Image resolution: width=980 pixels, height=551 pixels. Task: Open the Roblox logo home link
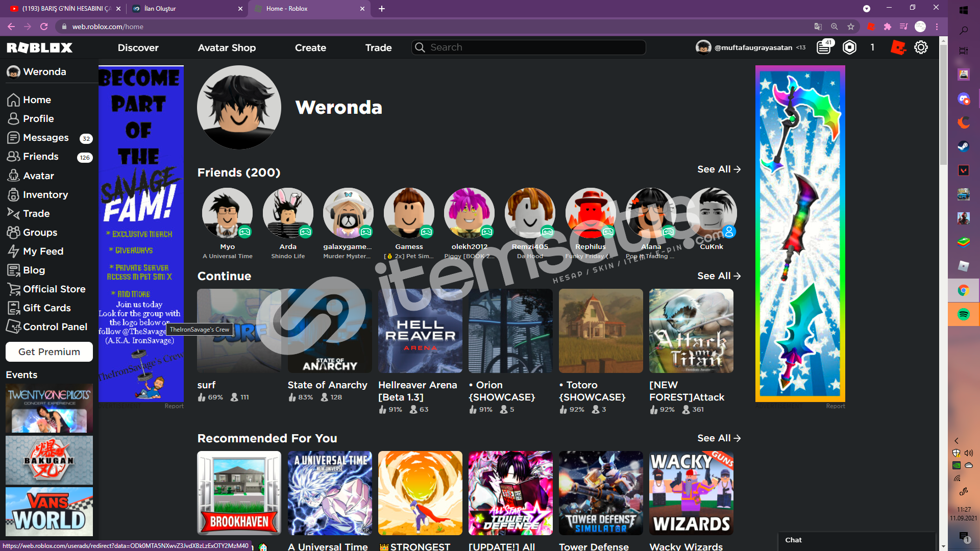point(39,47)
